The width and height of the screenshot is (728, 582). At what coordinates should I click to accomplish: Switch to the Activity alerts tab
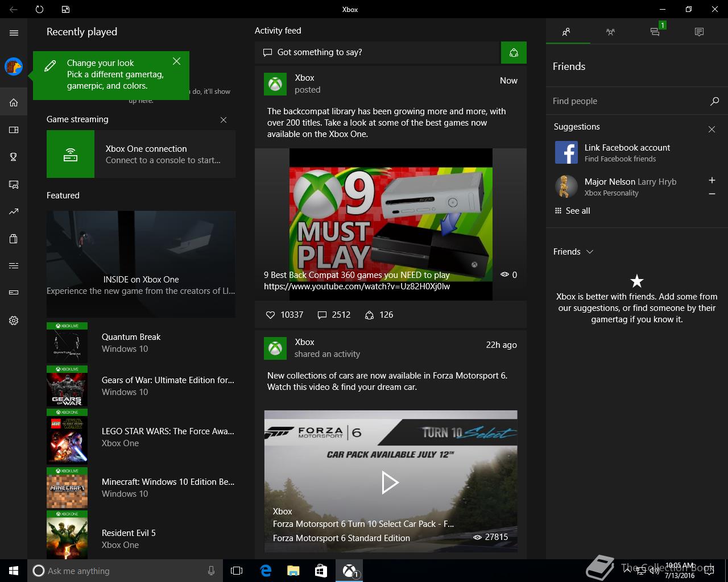tap(699, 32)
